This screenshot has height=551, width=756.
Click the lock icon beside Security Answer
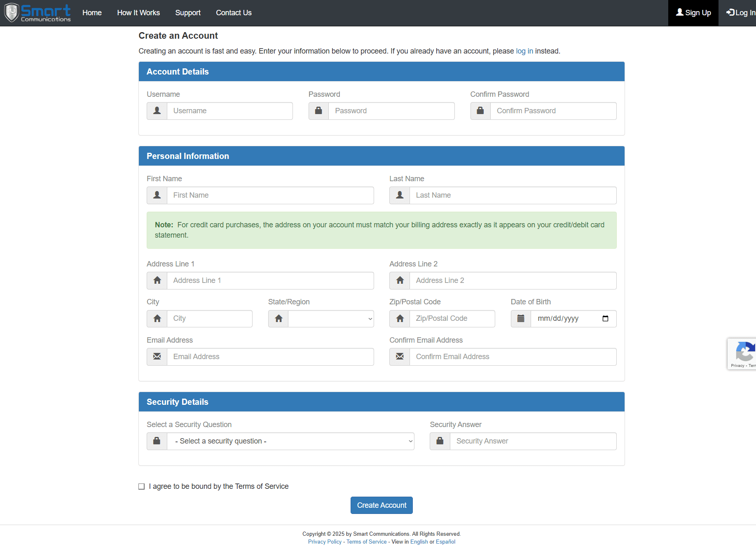click(x=440, y=441)
